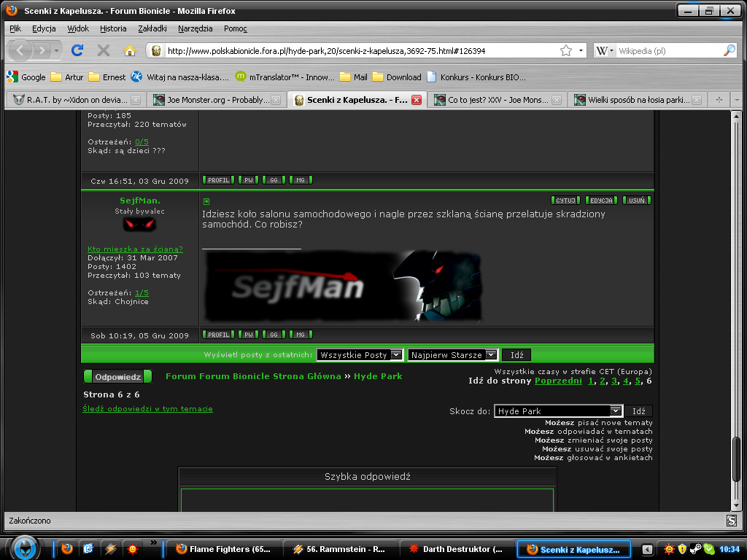Click GG under the Sob 10:19 post

(274, 335)
